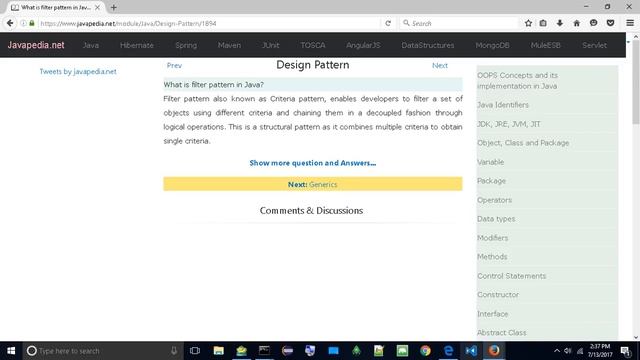
Task: Open the Eclipse taskbar icon
Action: 287,351
